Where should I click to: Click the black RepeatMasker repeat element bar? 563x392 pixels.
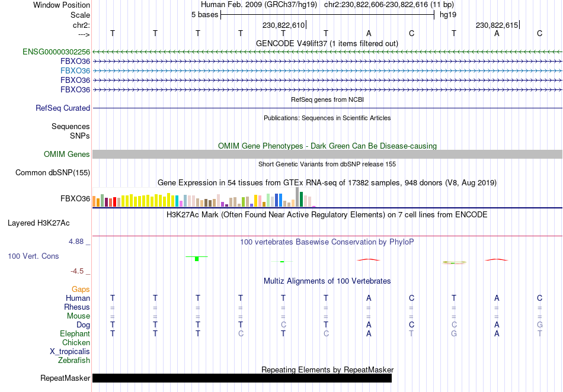point(242,378)
